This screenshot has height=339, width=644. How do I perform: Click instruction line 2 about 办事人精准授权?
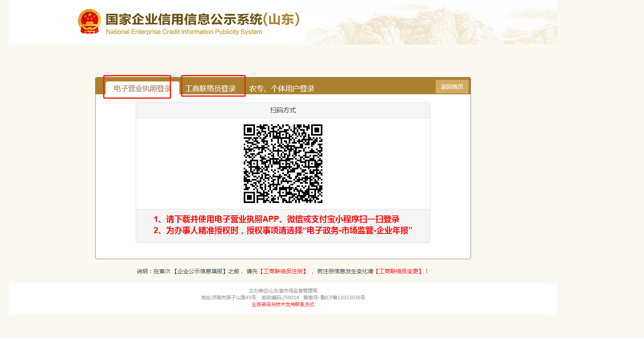[x=283, y=230]
